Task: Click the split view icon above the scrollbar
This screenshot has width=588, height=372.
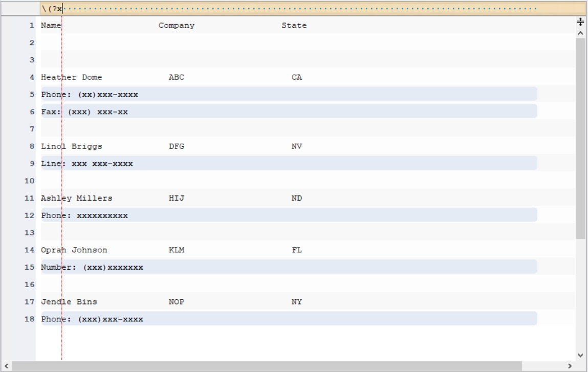Action: pos(580,22)
